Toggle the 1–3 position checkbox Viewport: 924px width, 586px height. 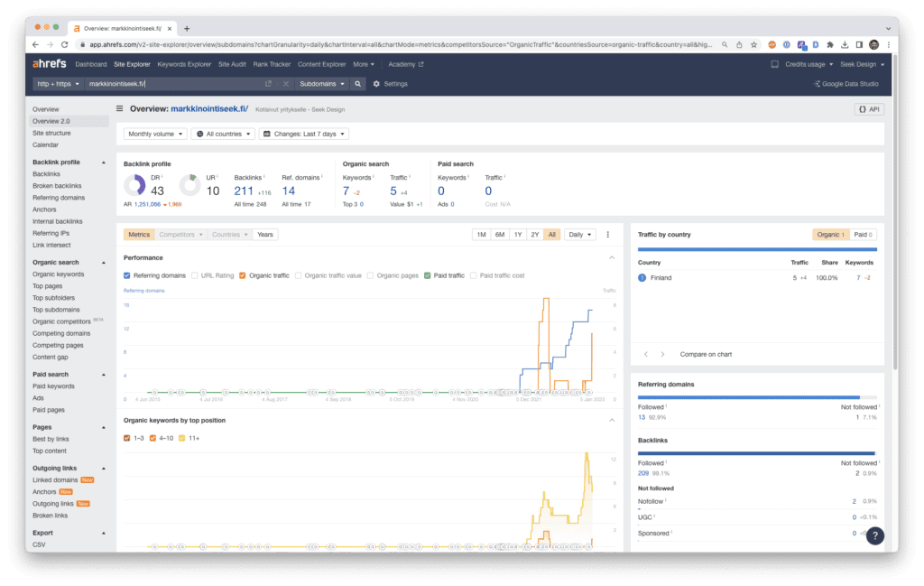point(126,438)
